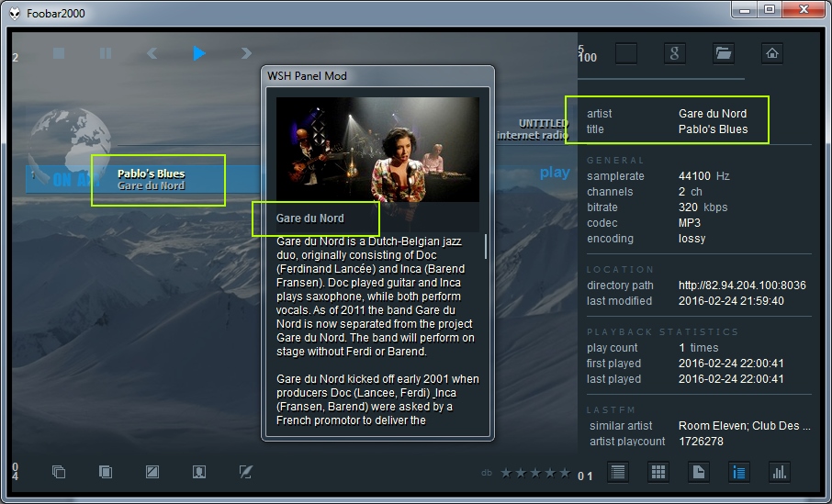Image resolution: width=832 pixels, height=504 pixels.
Task: Open the folder icon in the top toolbar
Action: tap(724, 53)
